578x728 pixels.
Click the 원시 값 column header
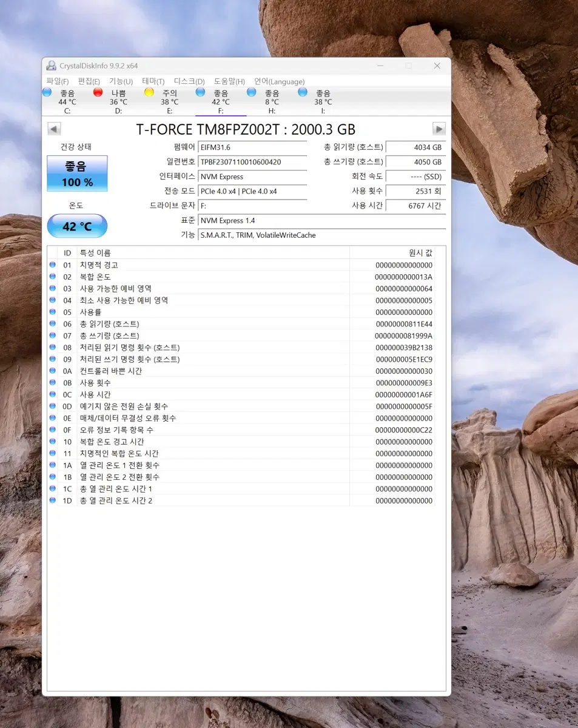point(392,252)
